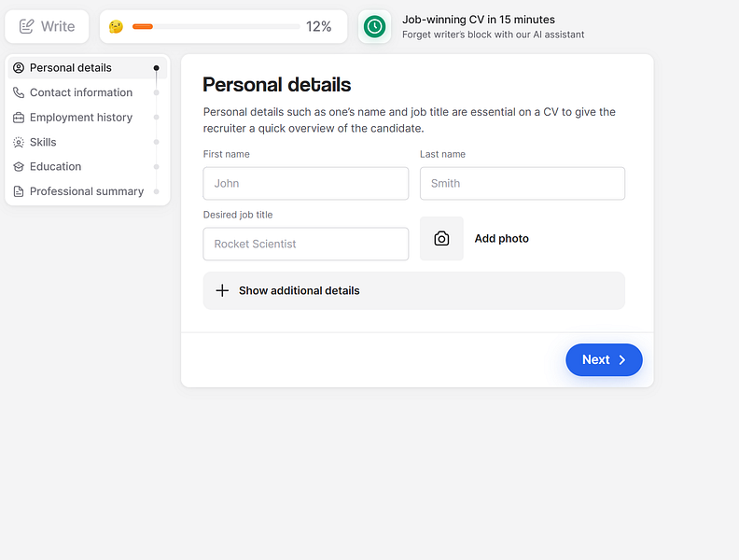Click the plus icon for additional details

[x=222, y=290]
